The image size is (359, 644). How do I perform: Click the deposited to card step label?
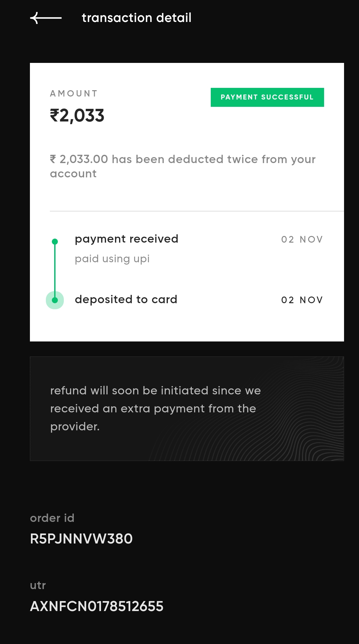click(126, 300)
